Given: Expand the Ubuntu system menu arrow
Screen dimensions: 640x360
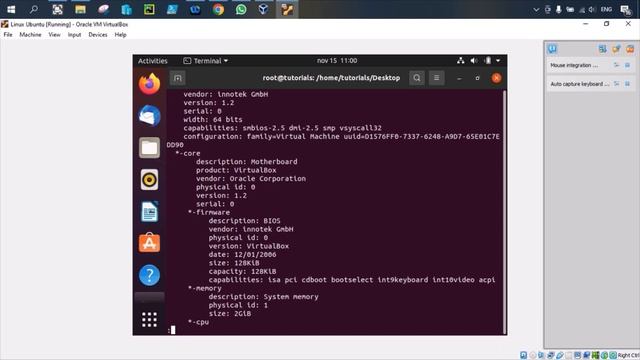Looking at the screenshot, I should 498,61.
